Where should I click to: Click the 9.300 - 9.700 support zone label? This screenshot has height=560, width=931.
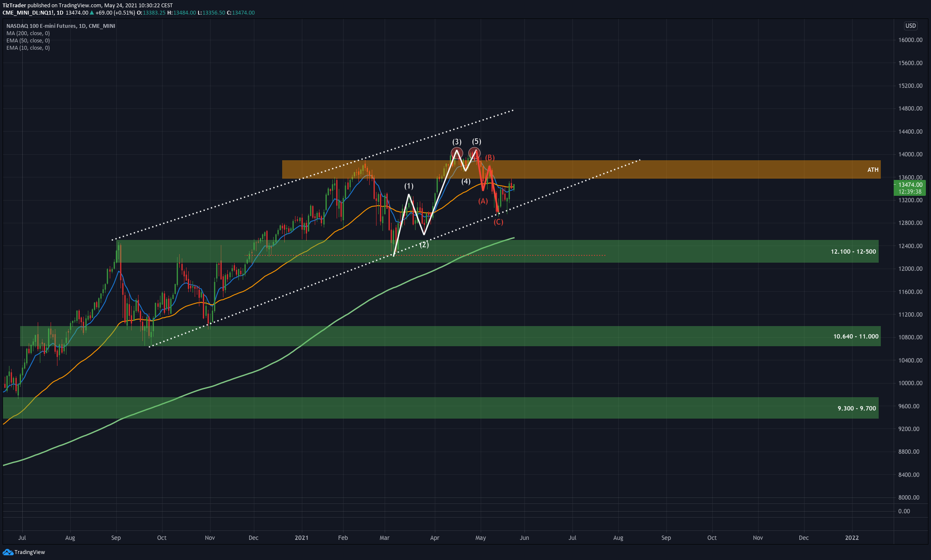pyautogui.click(x=856, y=408)
